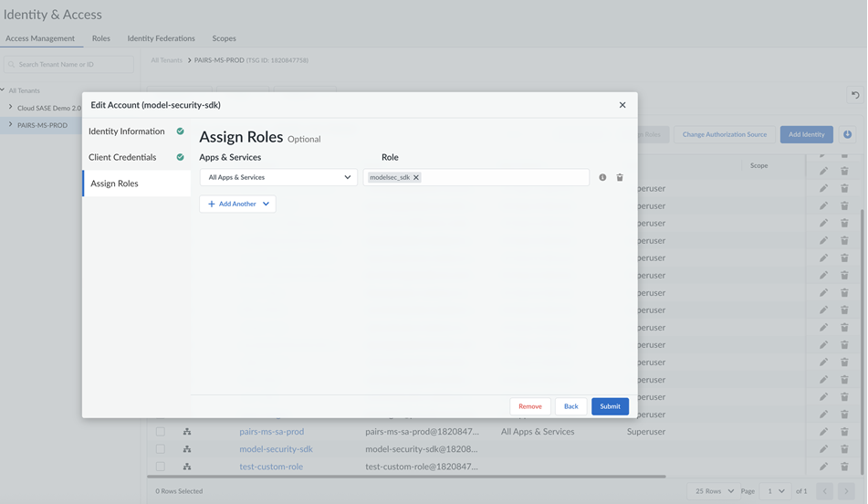
Task: Delete the role assignment via trash icon
Action: [x=620, y=177]
